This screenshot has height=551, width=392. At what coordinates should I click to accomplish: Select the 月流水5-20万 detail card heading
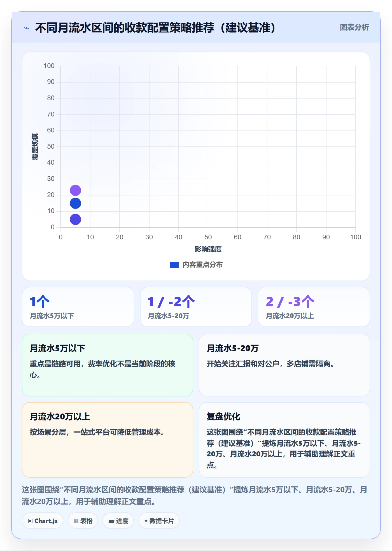point(232,348)
